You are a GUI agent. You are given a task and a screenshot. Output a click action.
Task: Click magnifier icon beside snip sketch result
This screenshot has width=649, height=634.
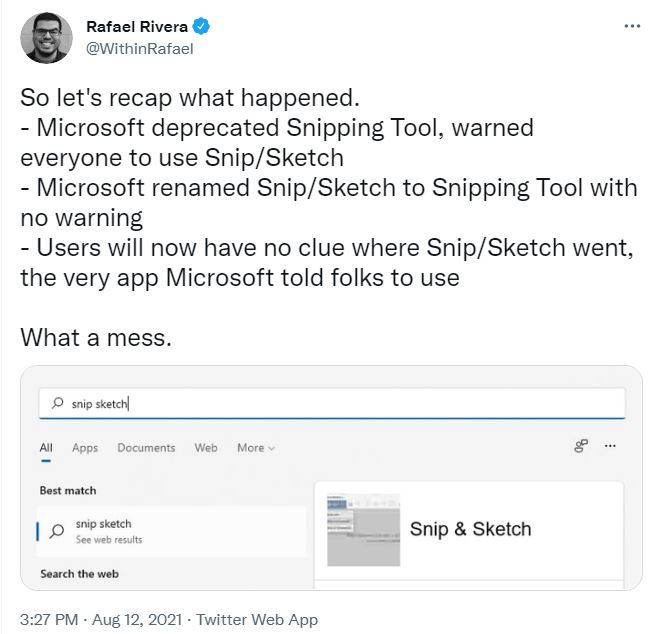tap(57, 531)
